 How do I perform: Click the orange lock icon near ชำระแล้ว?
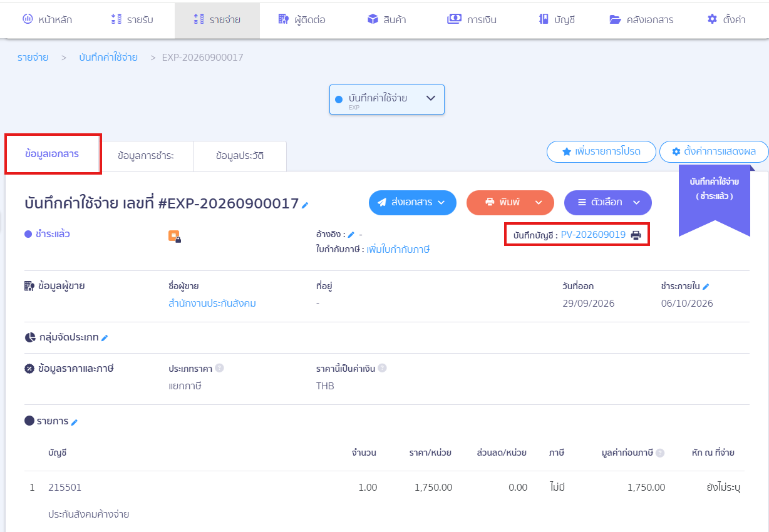(174, 236)
